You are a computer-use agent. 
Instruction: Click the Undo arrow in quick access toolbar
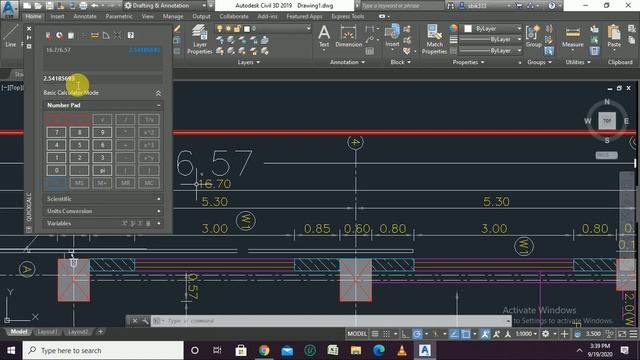click(x=94, y=6)
